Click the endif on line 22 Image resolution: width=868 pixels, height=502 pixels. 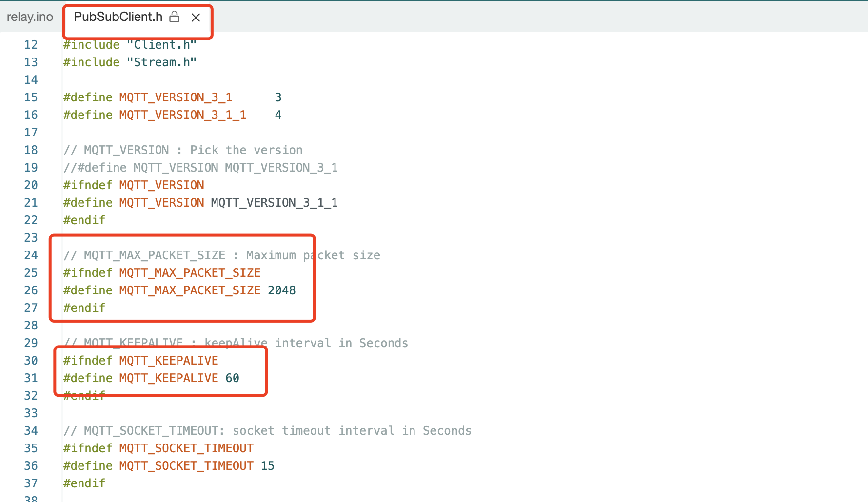tap(84, 220)
